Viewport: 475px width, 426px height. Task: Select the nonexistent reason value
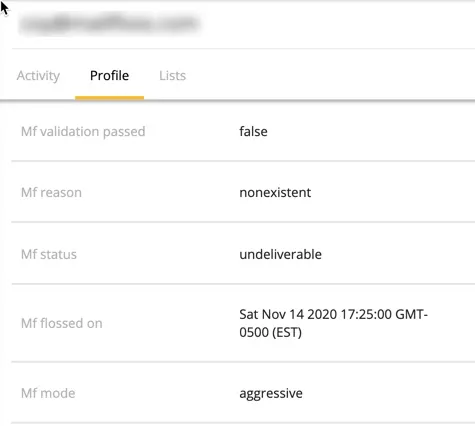[275, 192]
